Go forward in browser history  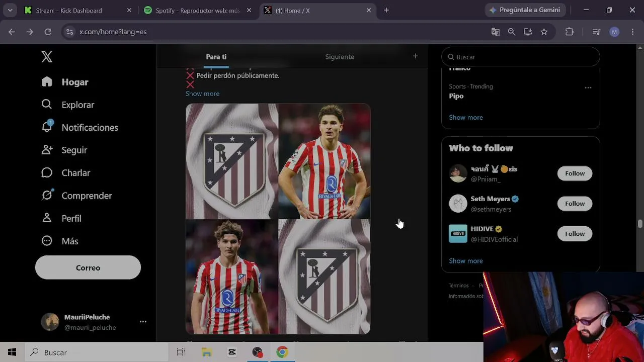[x=30, y=32]
